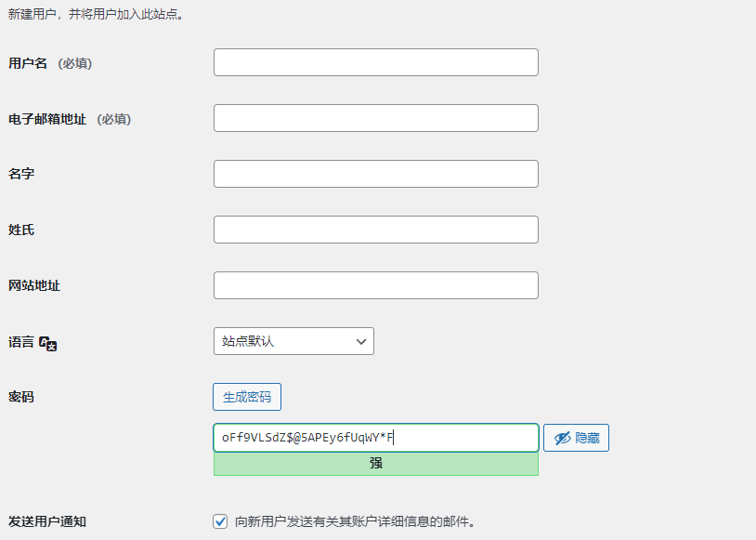
Task: Click the 必填 text beside 电子邮箱地址
Action: coord(115,119)
